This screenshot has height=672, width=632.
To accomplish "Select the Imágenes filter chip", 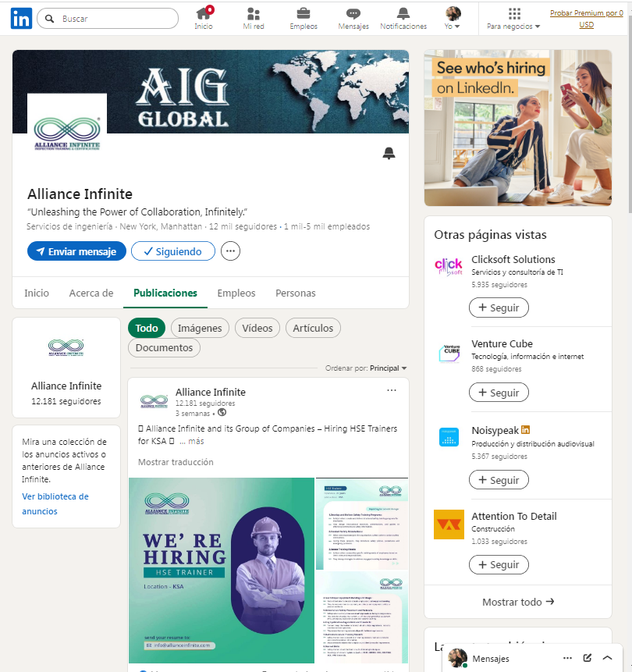I will 200,328.
